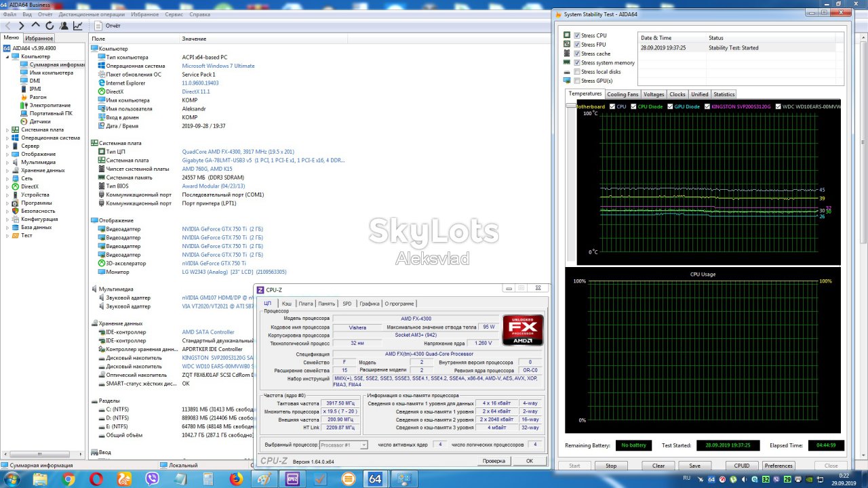This screenshot has height=488, width=868.
Task: Click the CPU-Z taskbar icon
Action: [x=294, y=479]
